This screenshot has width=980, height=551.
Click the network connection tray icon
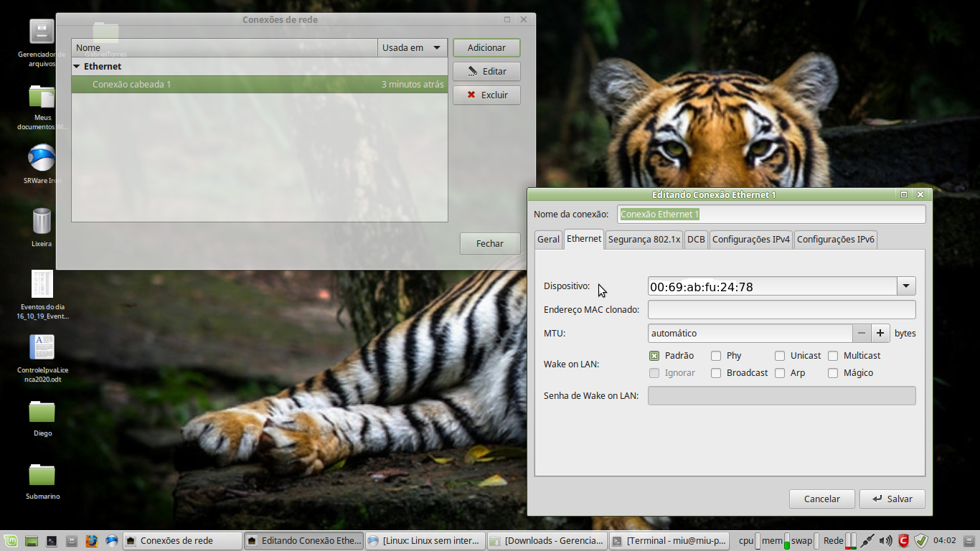click(868, 541)
